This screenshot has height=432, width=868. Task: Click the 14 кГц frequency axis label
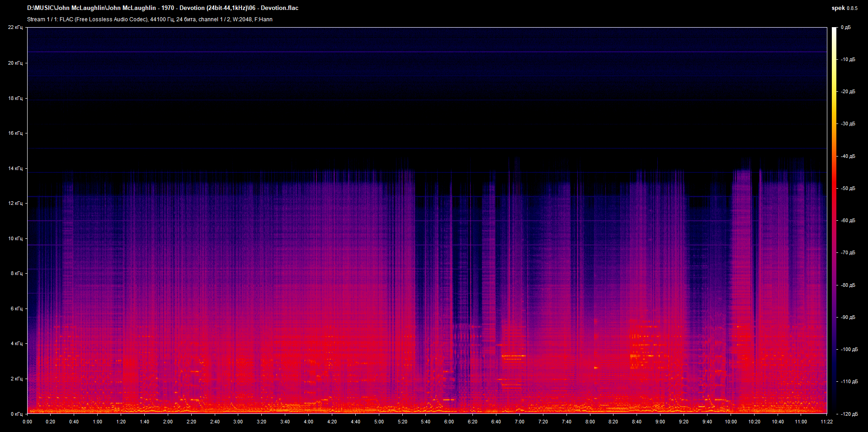pos(15,168)
